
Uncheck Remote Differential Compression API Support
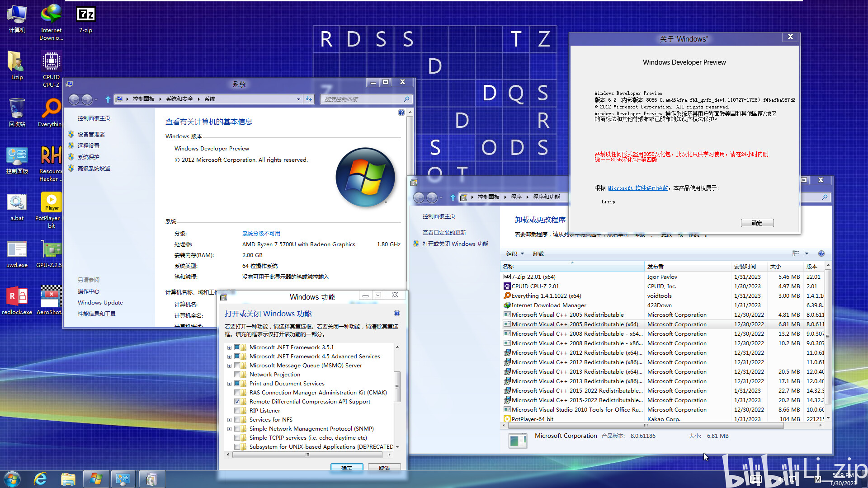coord(237,402)
